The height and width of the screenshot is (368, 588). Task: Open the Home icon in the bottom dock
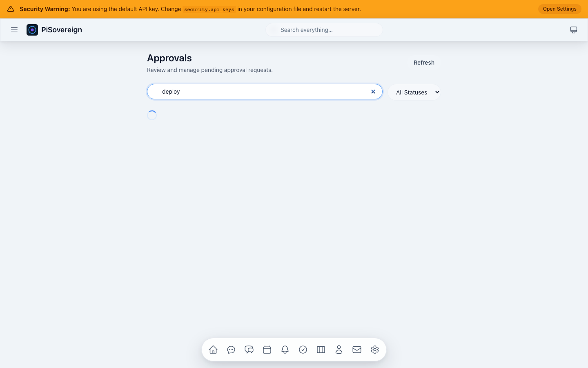tap(213, 350)
